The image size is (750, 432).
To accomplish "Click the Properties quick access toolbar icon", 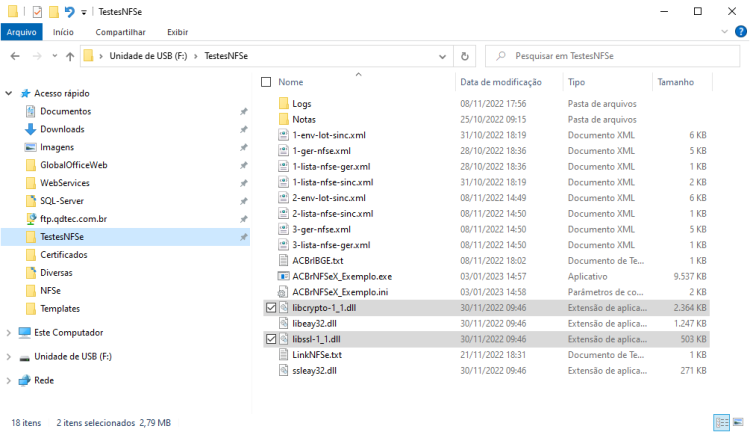I will (x=37, y=11).
